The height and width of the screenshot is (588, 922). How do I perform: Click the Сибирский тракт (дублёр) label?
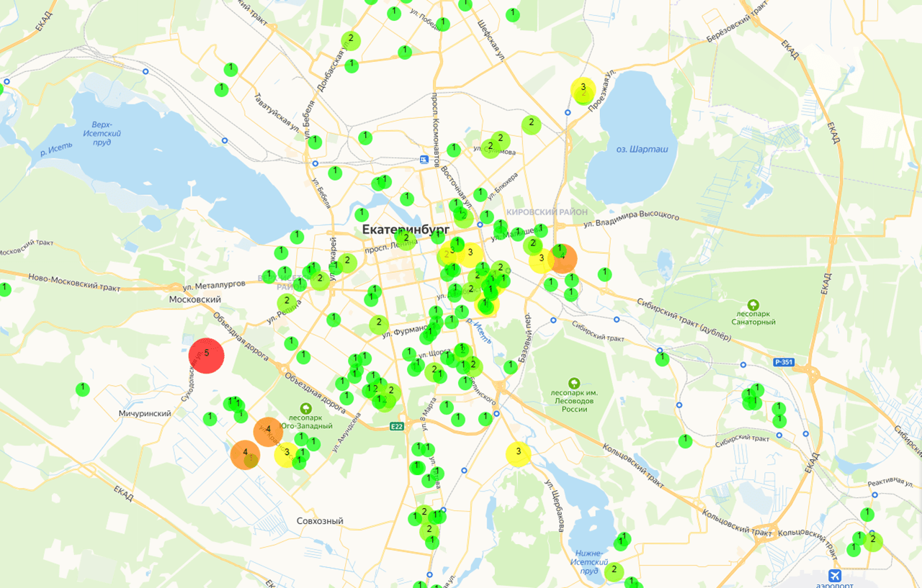(x=684, y=320)
